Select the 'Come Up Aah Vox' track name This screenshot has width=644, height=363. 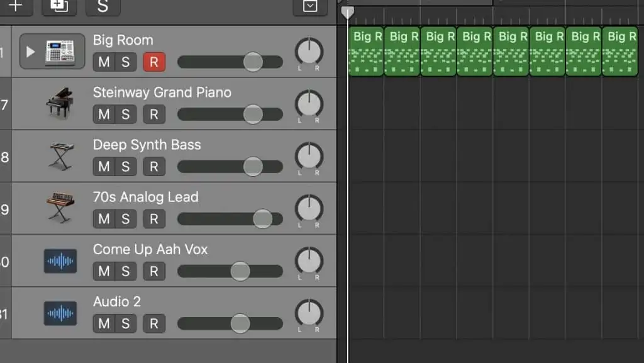(x=150, y=249)
